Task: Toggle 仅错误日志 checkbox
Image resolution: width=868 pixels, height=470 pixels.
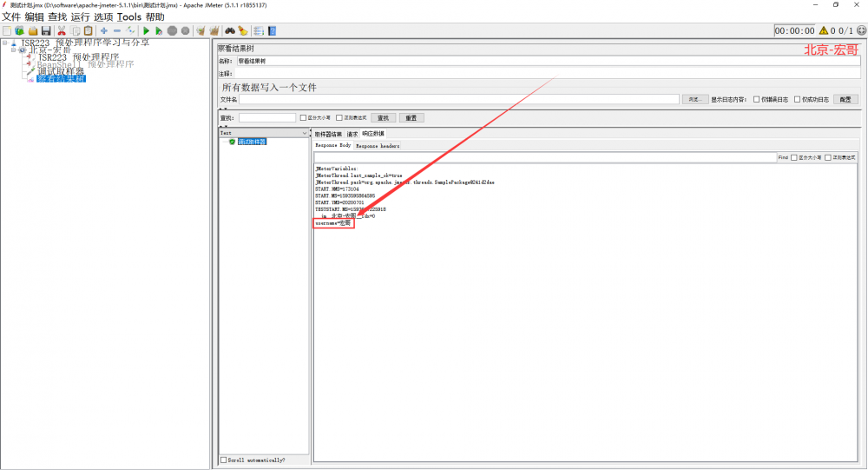Action: [756, 100]
